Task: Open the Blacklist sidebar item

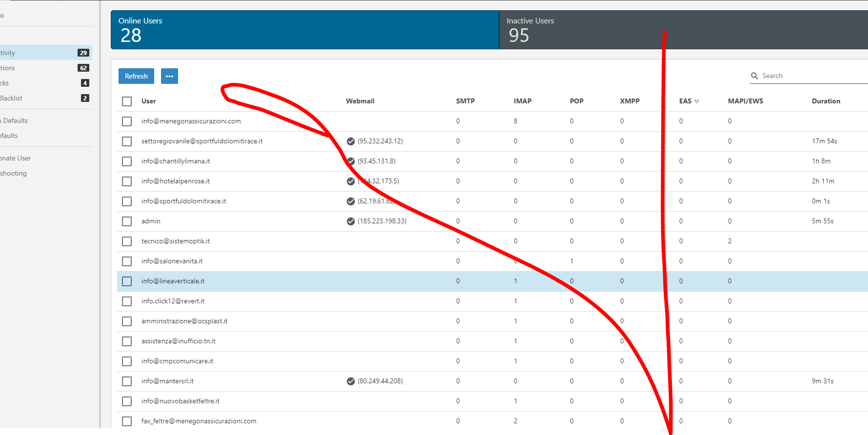Action: (x=12, y=98)
